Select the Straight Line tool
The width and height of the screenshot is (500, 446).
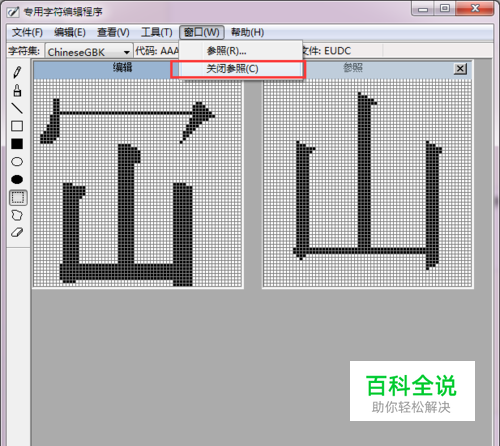[17, 108]
